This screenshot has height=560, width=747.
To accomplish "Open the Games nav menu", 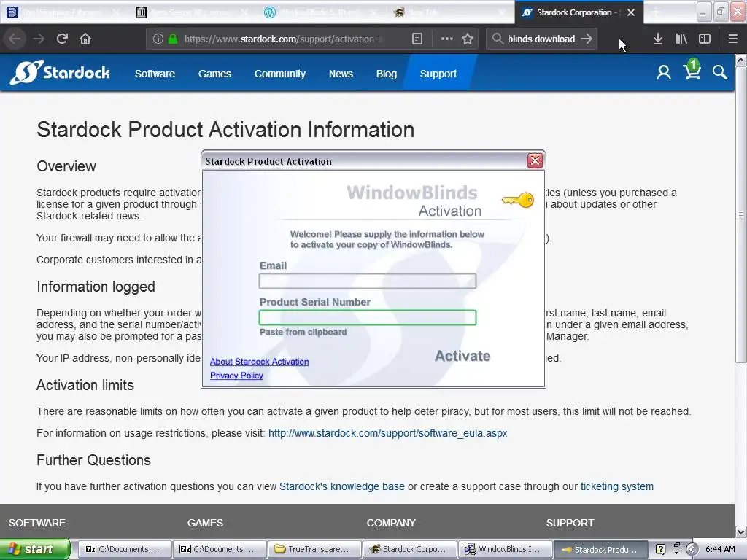I will pos(214,74).
